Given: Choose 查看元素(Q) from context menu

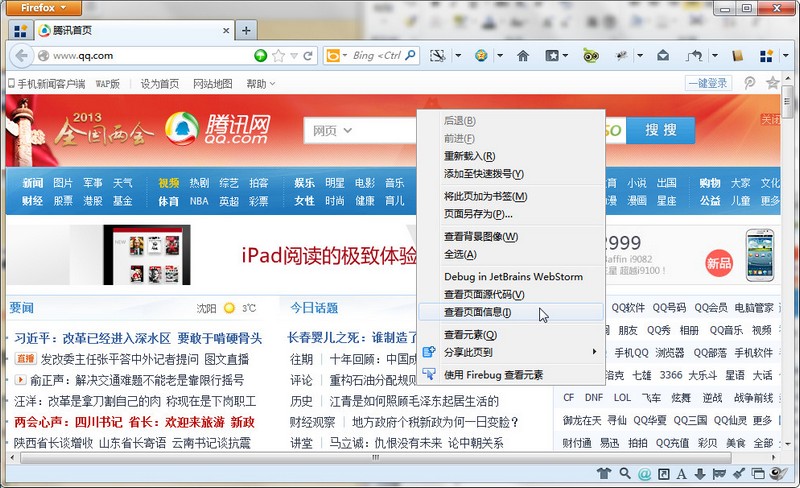Looking at the screenshot, I should click(511, 335).
